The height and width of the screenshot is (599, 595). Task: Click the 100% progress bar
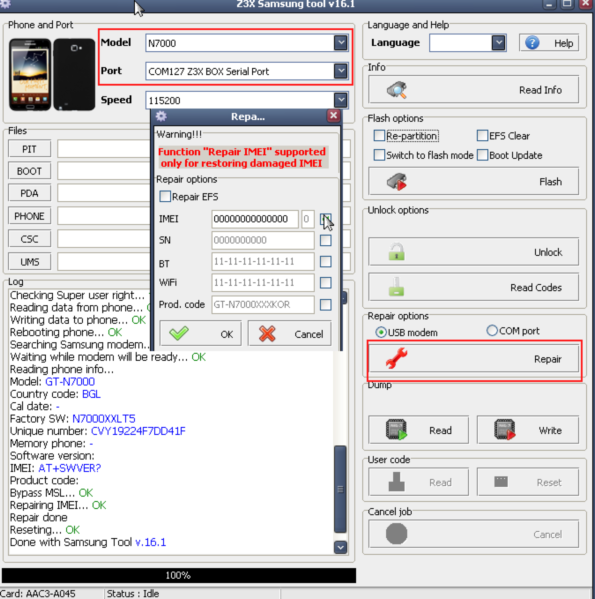[179, 575]
